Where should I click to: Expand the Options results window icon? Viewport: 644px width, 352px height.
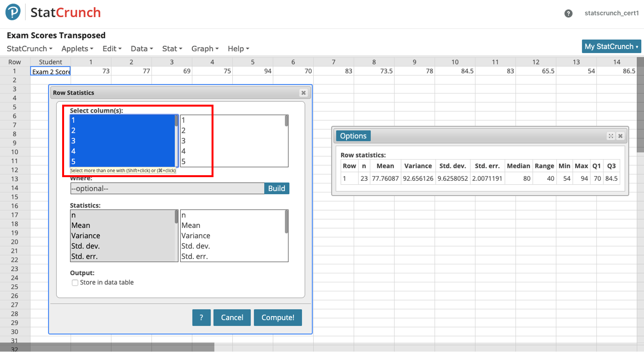tap(611, 136)
